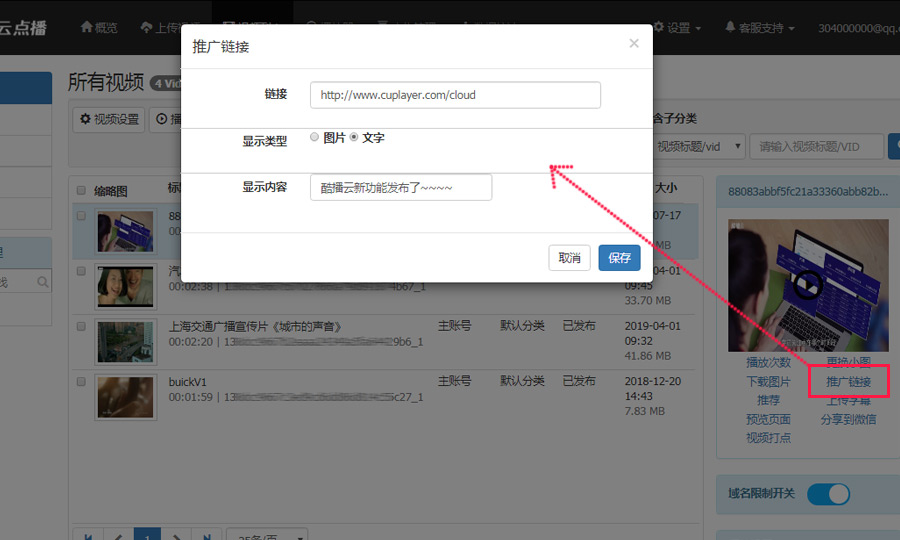Screen dimensions: 900x540
Task: Click the play icon on the preview video
Action: 808,286
